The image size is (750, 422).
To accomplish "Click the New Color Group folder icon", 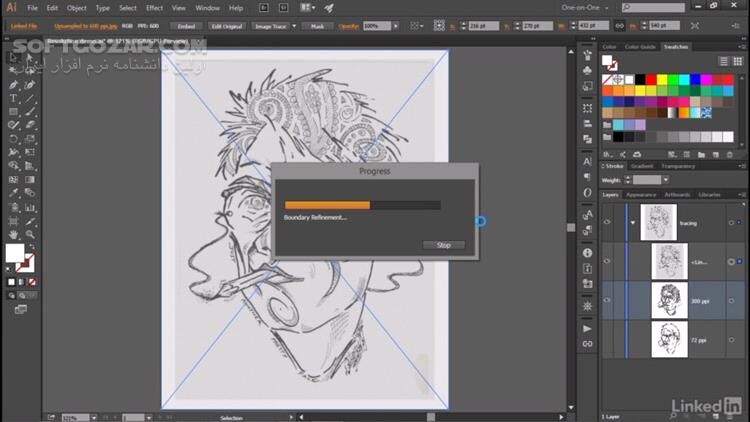I will (x=701, y=155).
